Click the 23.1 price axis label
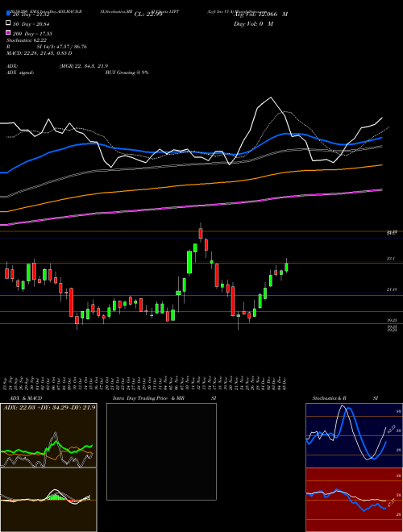Viewport: 403px width, 532px height. click(x=390, y=259)
